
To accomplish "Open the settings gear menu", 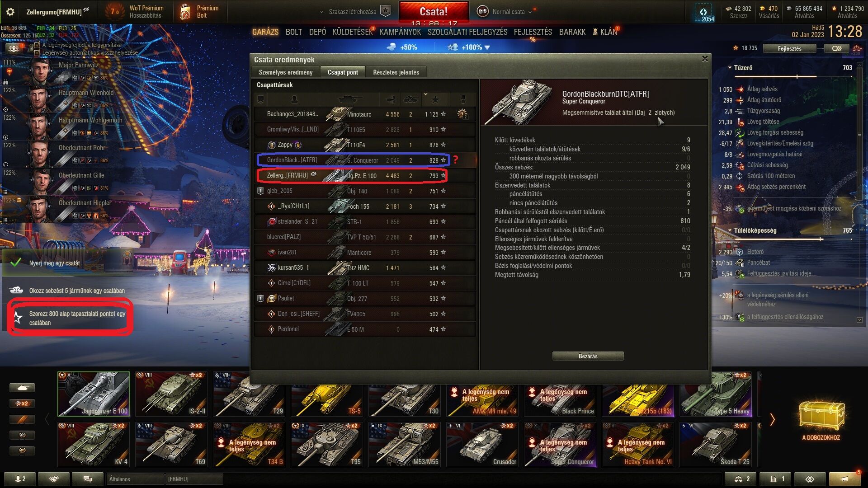I will tap(10, 12).
